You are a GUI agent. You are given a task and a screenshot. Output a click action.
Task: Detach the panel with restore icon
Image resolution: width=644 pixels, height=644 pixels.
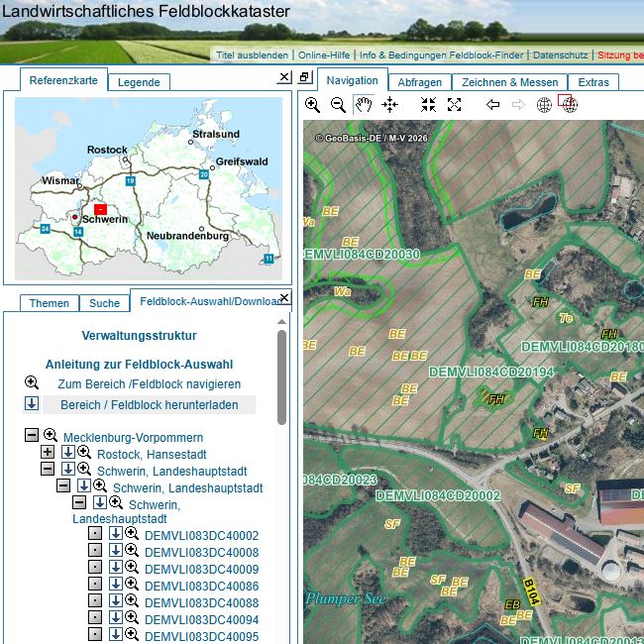[x=305, y=77]
